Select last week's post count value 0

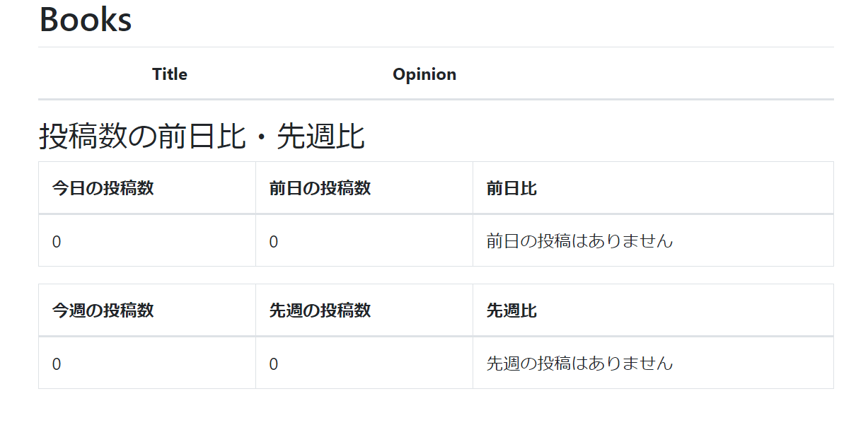[x=364, y=364]
